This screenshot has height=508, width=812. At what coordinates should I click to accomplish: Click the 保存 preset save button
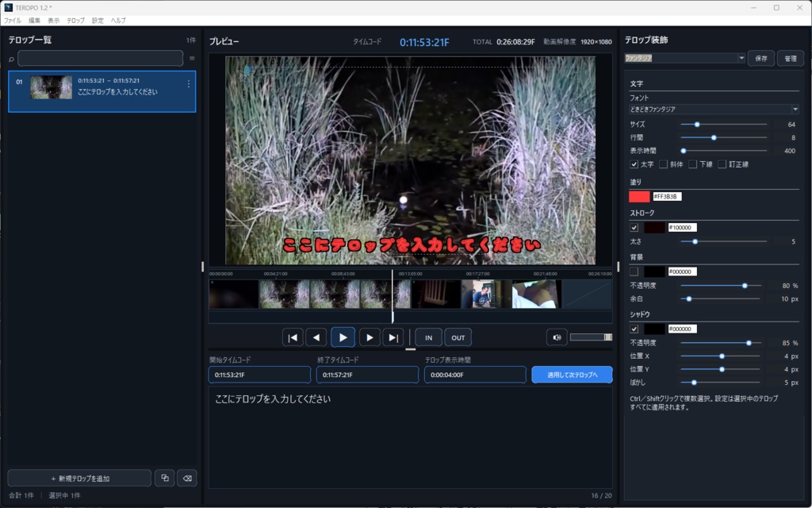pos(760,59)
